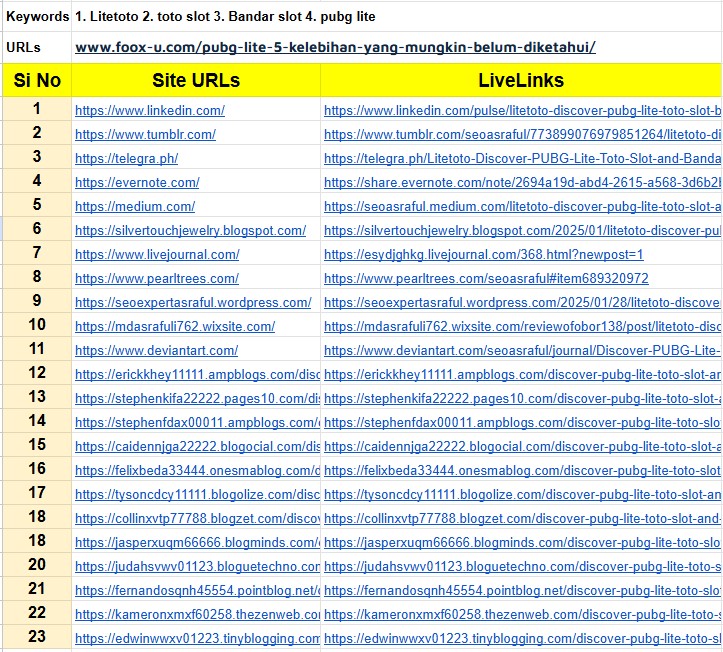Screen dimensions: 723x652
Task: Open the collinxvtp77788.blogzet.com live link
Action: (522, 518)
